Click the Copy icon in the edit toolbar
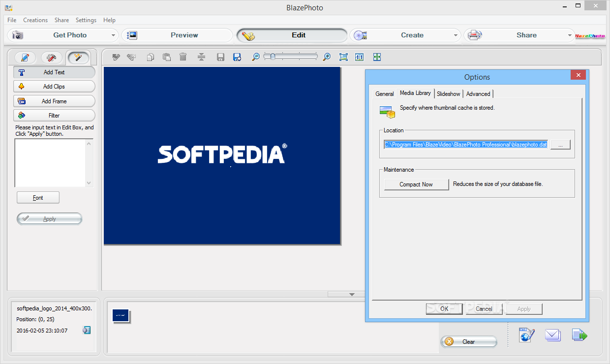The image size is (610, 364). click(151, 57)
